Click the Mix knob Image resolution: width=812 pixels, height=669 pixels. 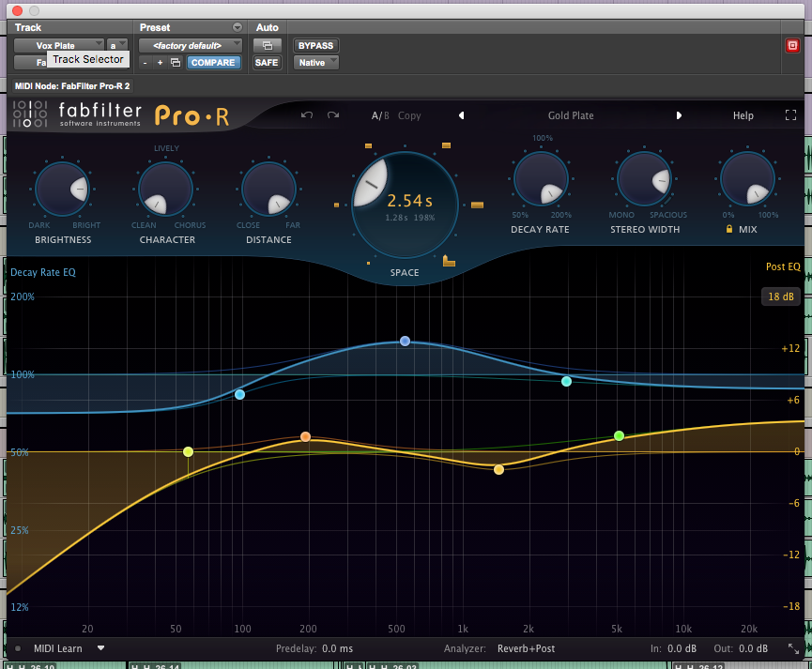747,178
